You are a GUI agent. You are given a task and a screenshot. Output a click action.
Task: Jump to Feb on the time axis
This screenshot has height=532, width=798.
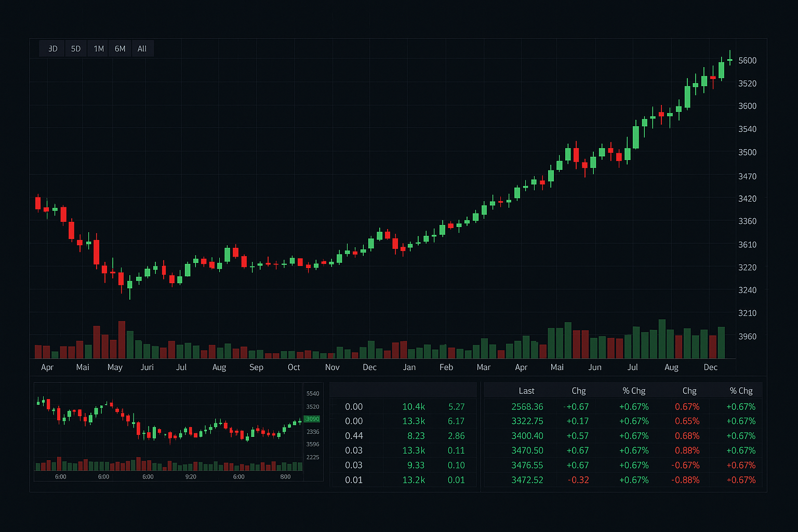tap(446, 367)
